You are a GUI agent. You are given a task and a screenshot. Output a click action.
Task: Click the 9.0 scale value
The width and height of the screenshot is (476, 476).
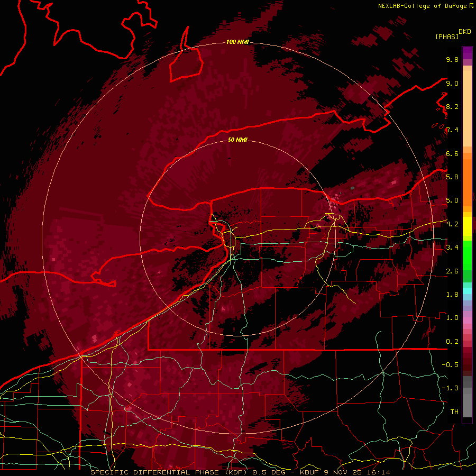(452, 83)
